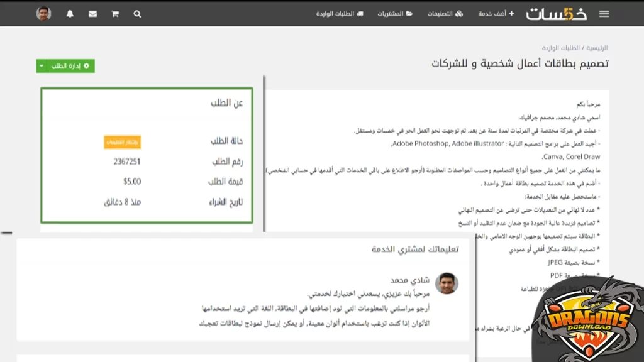Screen dimensions: 644x362
Task: Activate search with the magnifier icon
Action: coord(137,13)
